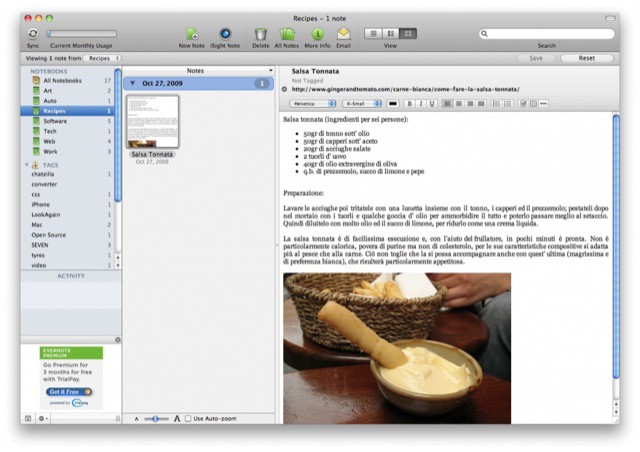This screenshot has height=452, width=640.
Task: Center align the text
Action: pyautogui.click(x=459, y=104)
